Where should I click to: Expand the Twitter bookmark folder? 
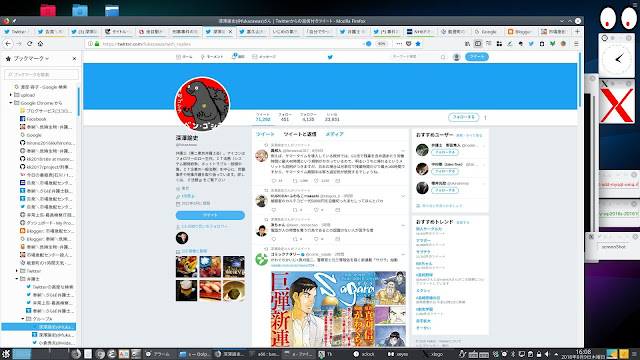pos(17,271)
